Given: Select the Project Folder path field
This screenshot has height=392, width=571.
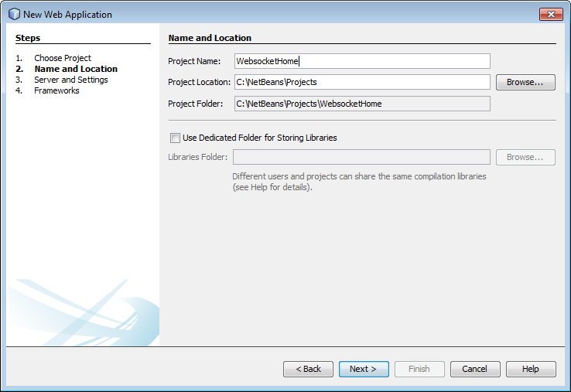Looking at the screenshot, I should click(x=362, y=104).
